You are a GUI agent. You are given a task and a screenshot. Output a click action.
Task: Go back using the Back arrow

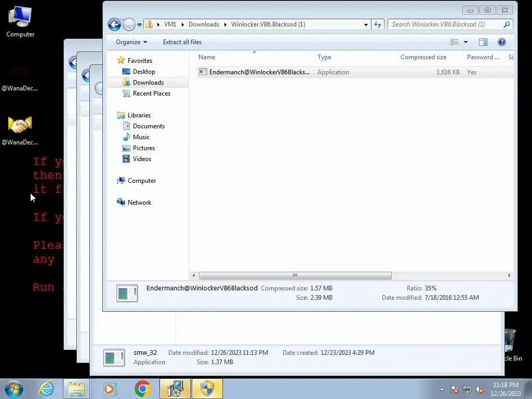114,24
